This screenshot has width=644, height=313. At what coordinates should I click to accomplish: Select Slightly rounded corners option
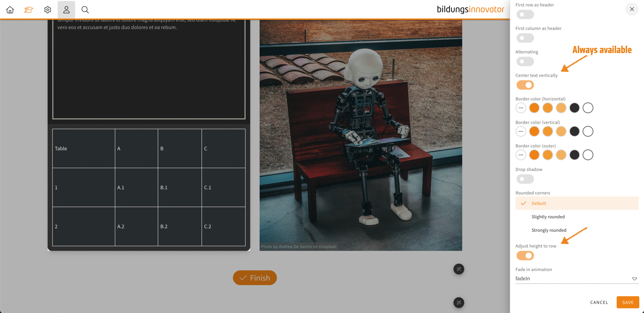pos(548,217)
